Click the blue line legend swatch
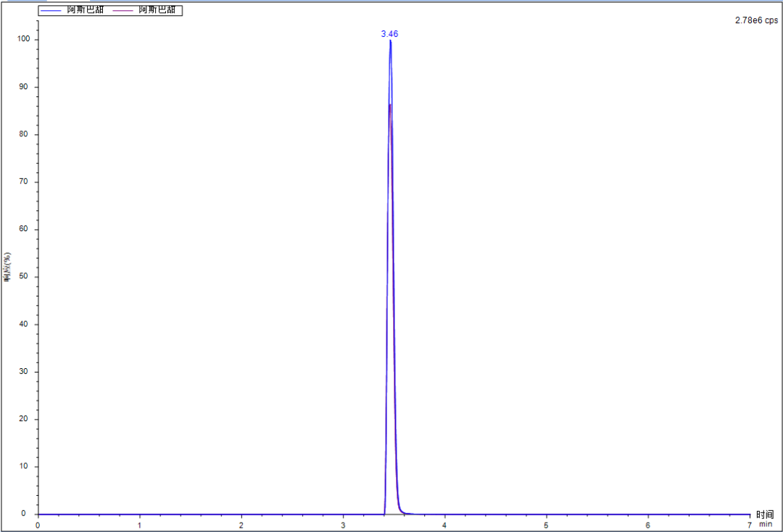783x532 pixels. click(51, 11)
